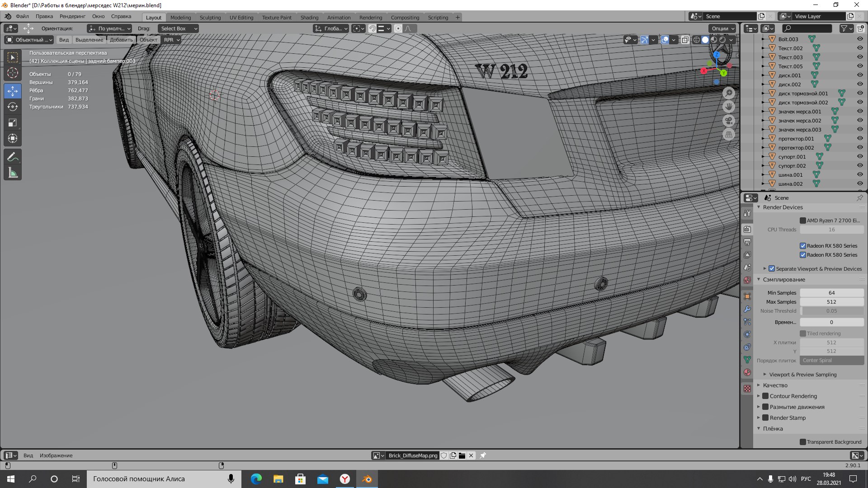
Task: Hide Bolt.003 in the outliner
Action: 860,39
